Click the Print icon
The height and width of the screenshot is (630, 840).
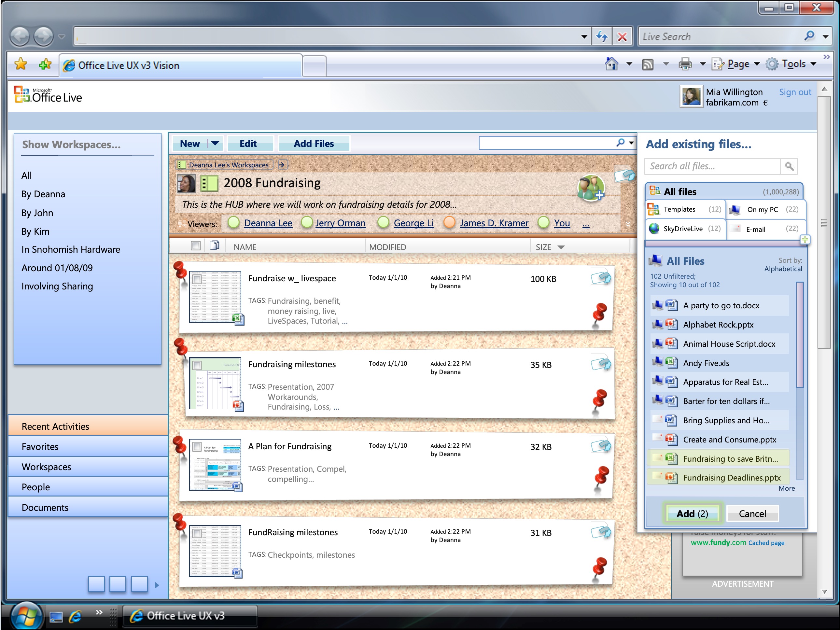(x=685, y=64)
